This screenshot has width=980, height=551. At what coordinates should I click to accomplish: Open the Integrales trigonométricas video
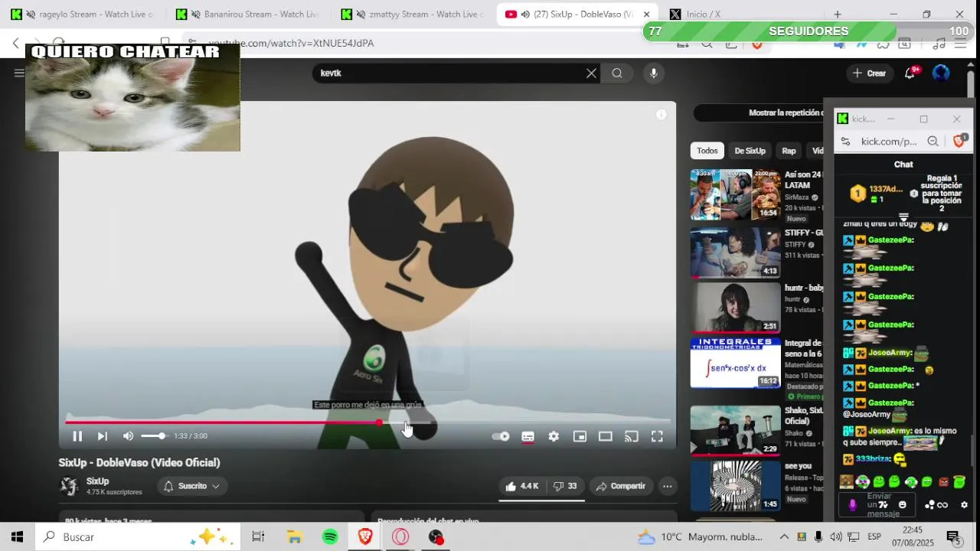pyautogui.click(x=735, y=363)
